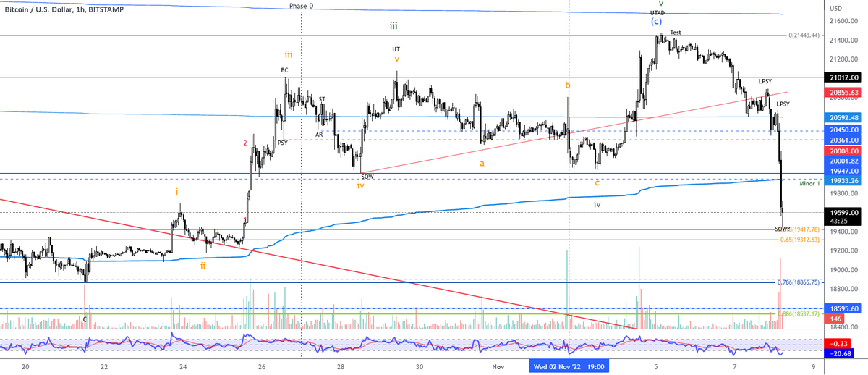868x375 pixels.
Task: Click the USD currency label on price axis
Action: tap(837, 8)
